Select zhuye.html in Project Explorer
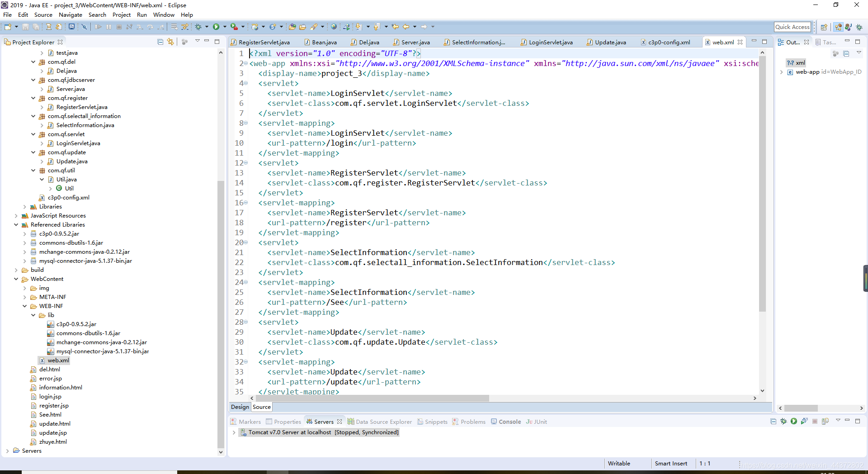 (x=53, y=442)
